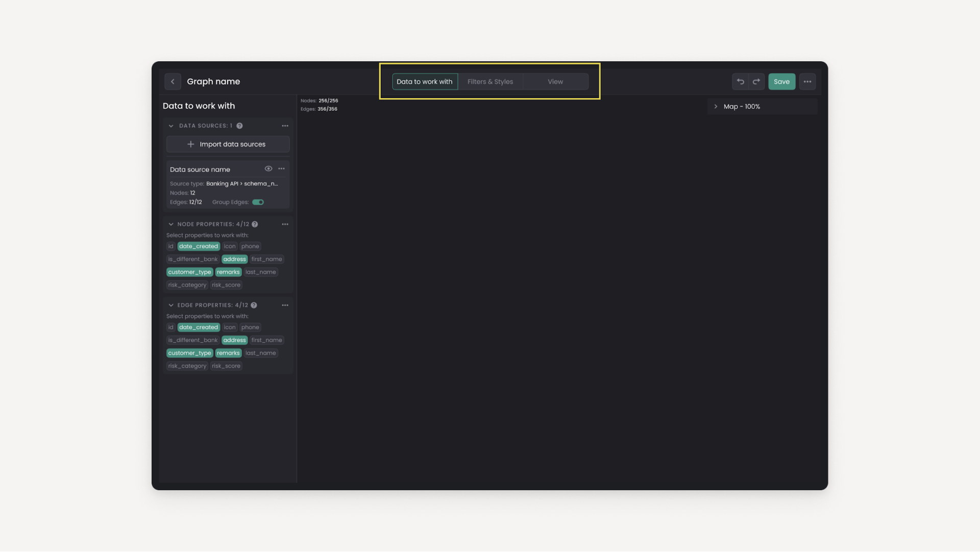Expand the Map - 100% panel
Viewport: 980px width, 552px height.
point(716,107)
